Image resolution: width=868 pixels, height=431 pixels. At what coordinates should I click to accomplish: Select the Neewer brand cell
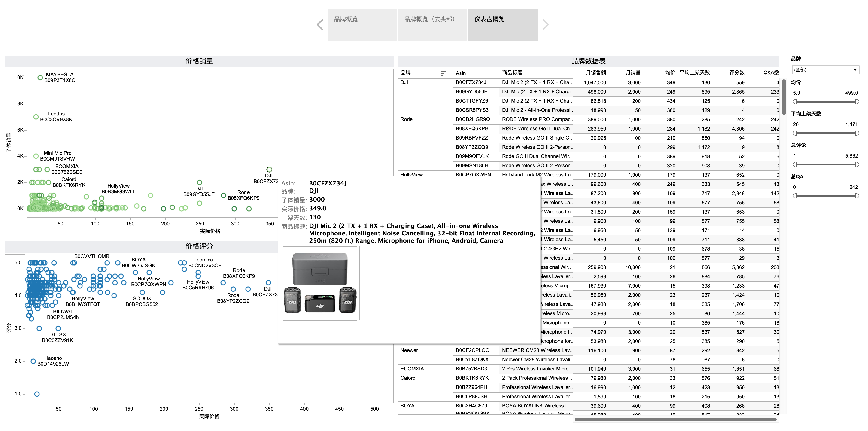(x=409, y=350)
